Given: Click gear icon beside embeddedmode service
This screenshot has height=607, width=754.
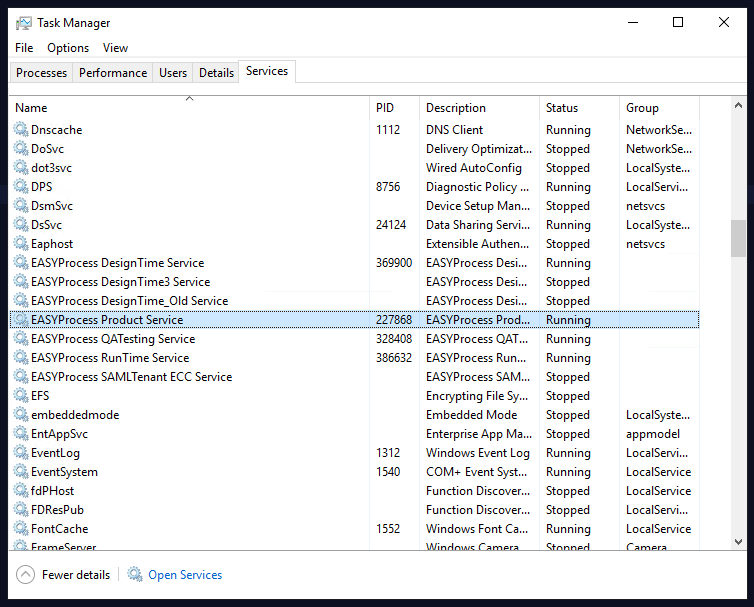Looking at the screenshot, I should click(21, 415).
